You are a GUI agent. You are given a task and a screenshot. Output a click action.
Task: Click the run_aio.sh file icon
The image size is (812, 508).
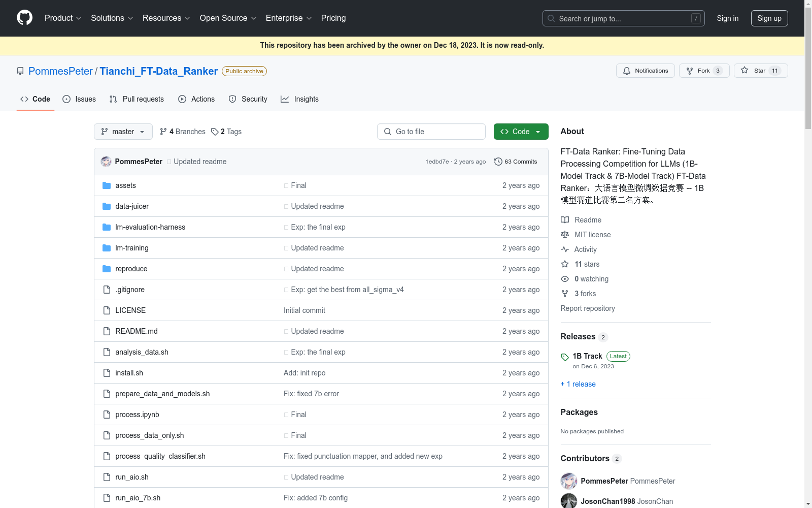pos(107,477)
